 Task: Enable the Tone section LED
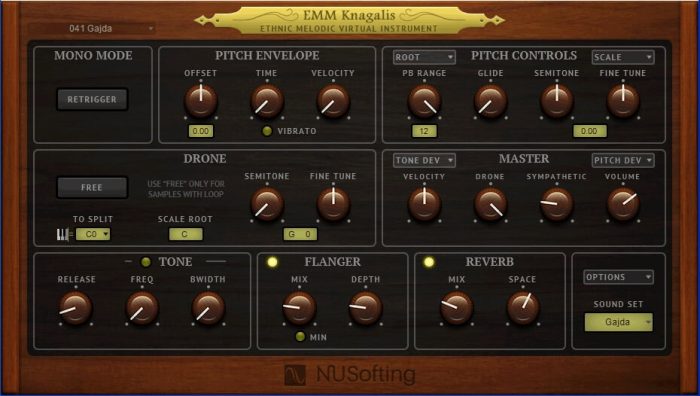146,262
